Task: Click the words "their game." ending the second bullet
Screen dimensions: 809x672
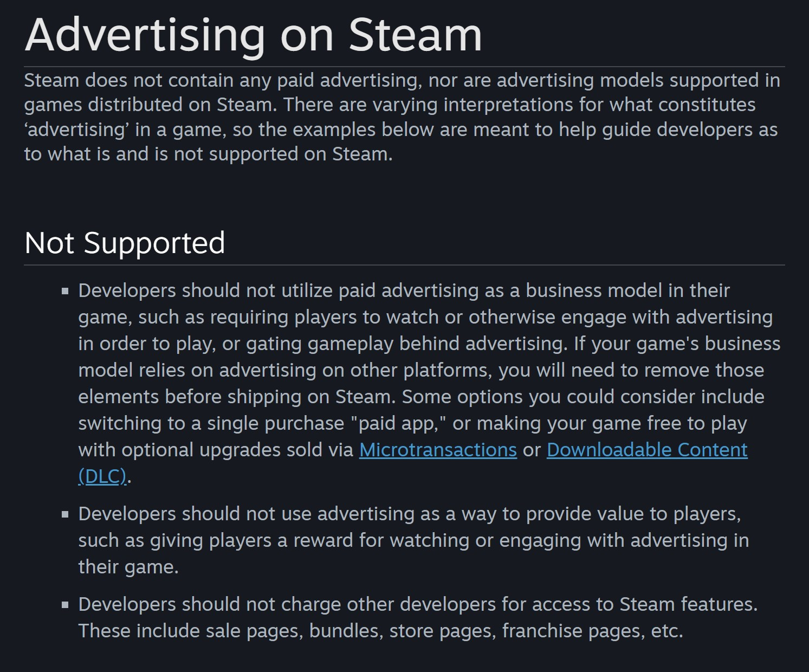Action: (128, 567)
